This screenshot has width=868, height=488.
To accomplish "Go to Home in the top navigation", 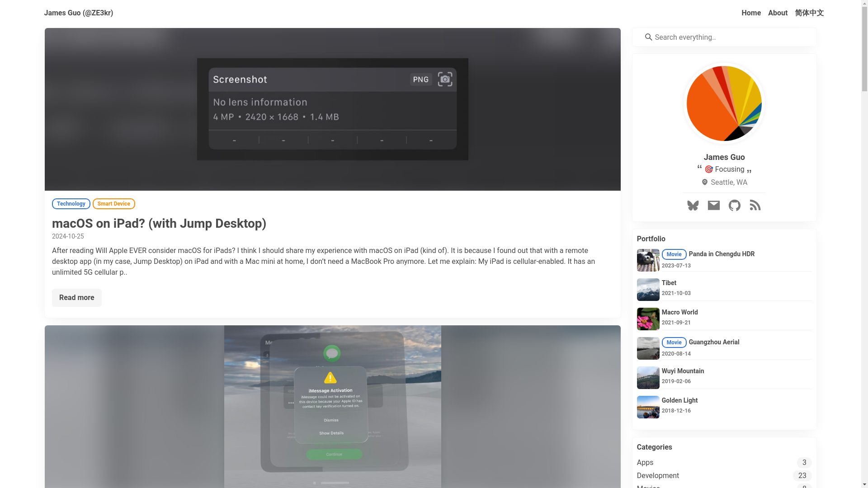I will coord(751,13).
